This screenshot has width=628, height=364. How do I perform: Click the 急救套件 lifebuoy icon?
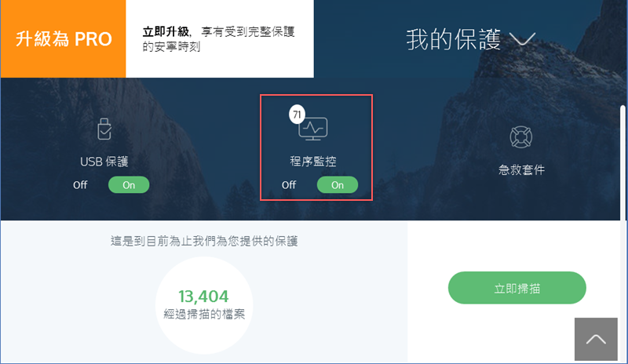click(520, 137)
